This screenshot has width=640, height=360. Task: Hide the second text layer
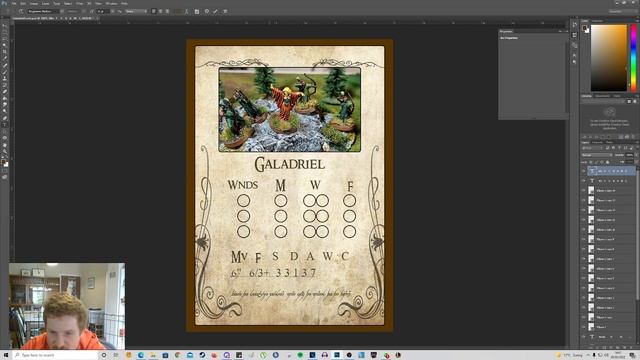tap(583, 180)
